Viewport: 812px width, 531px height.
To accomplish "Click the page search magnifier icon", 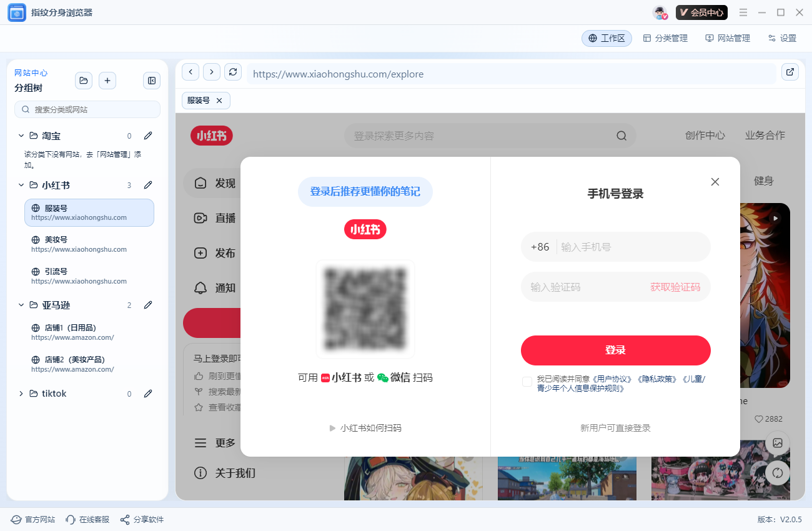I will click(621, 136).
